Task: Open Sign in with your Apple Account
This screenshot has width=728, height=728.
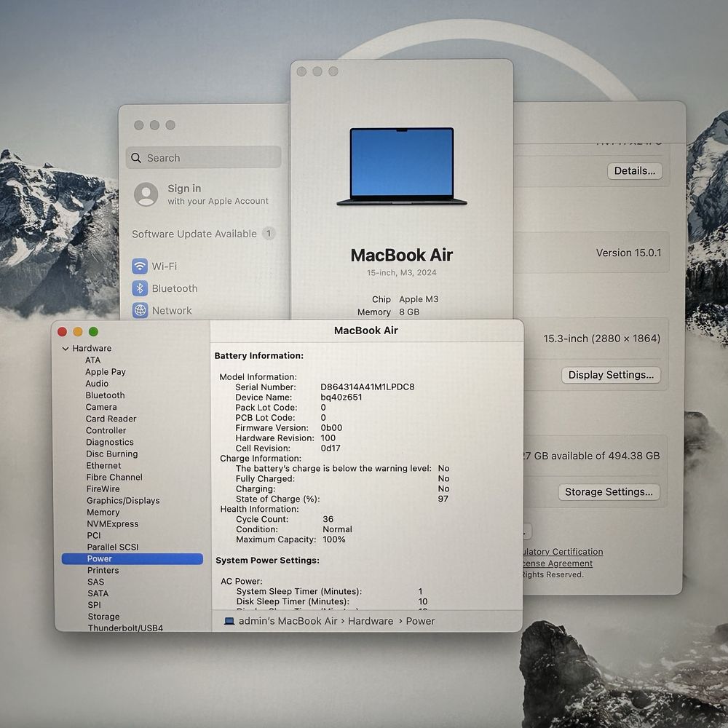Action: tap(202, 194)
